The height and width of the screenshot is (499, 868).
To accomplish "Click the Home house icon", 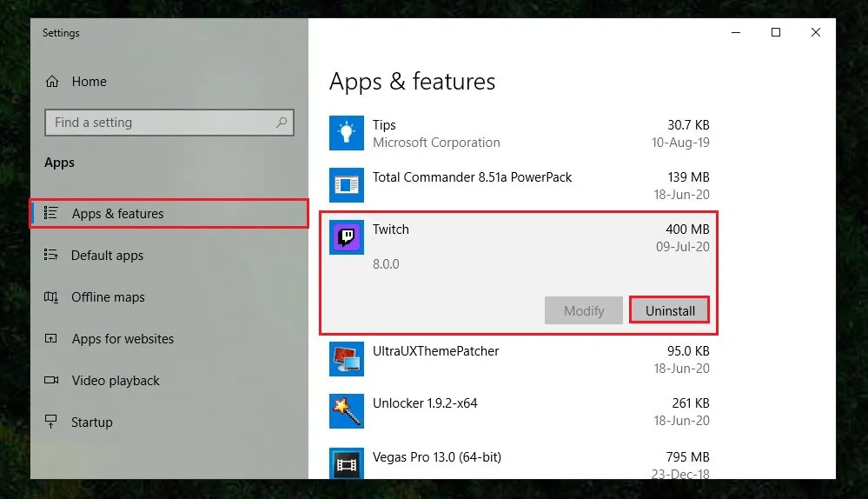I will [x=52, y=82].
